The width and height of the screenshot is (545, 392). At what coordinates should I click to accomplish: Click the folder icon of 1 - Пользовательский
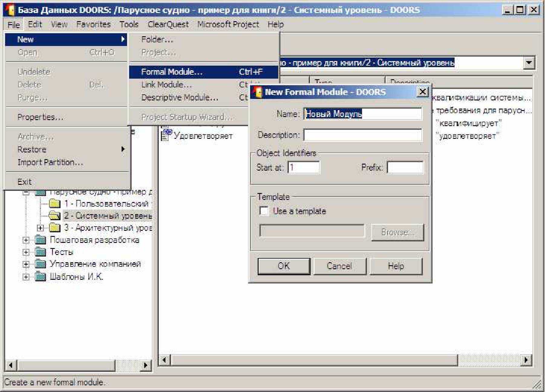click(x=54, y=204)
